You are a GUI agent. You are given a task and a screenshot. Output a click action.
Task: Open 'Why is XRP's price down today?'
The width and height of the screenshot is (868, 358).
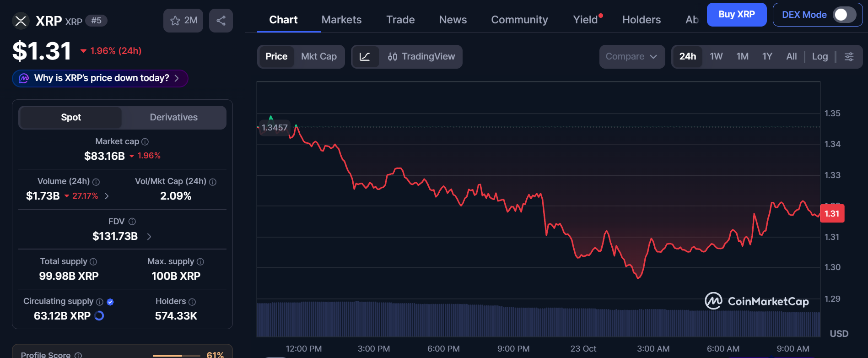click(100, 78)
